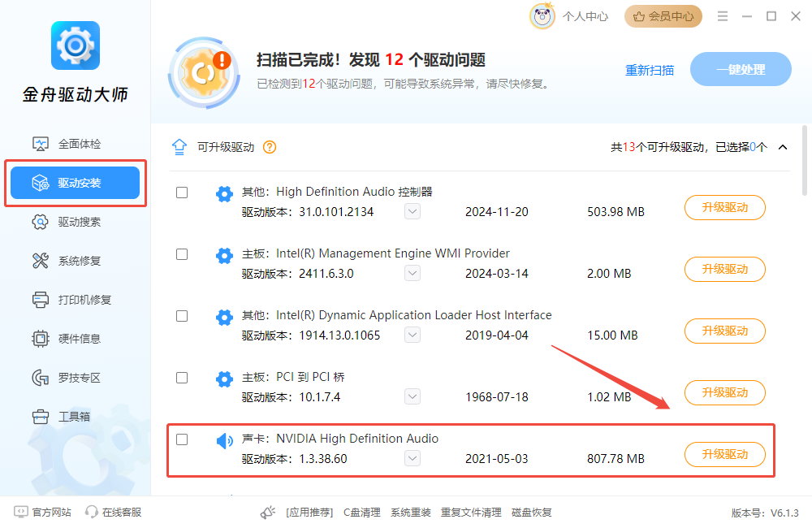Click date 2024-11-20
Image resolution: width=812 pixels, height=528 pixels.
497,212
